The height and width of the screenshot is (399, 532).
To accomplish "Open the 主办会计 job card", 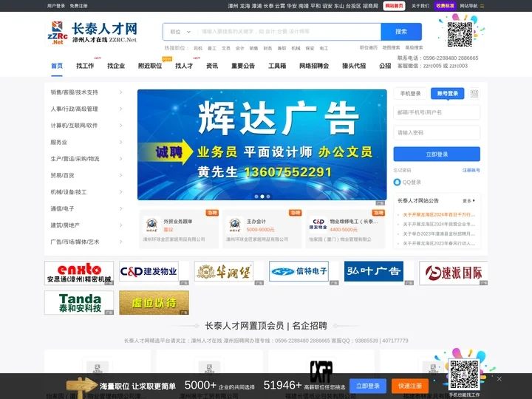I will [262, 229].
